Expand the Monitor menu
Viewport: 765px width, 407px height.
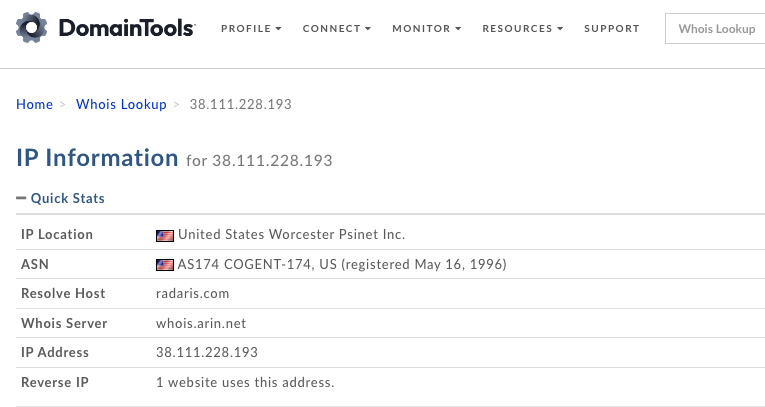coord(426,28)
